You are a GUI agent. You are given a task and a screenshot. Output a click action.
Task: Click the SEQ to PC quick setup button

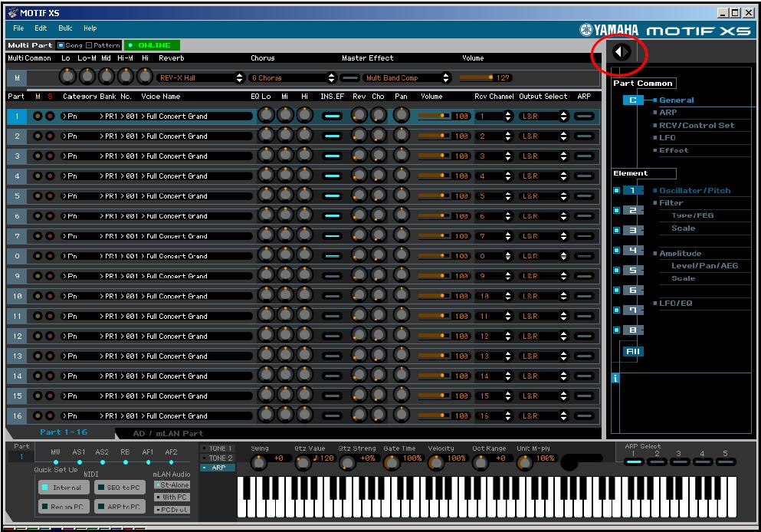tap(119, 487)
